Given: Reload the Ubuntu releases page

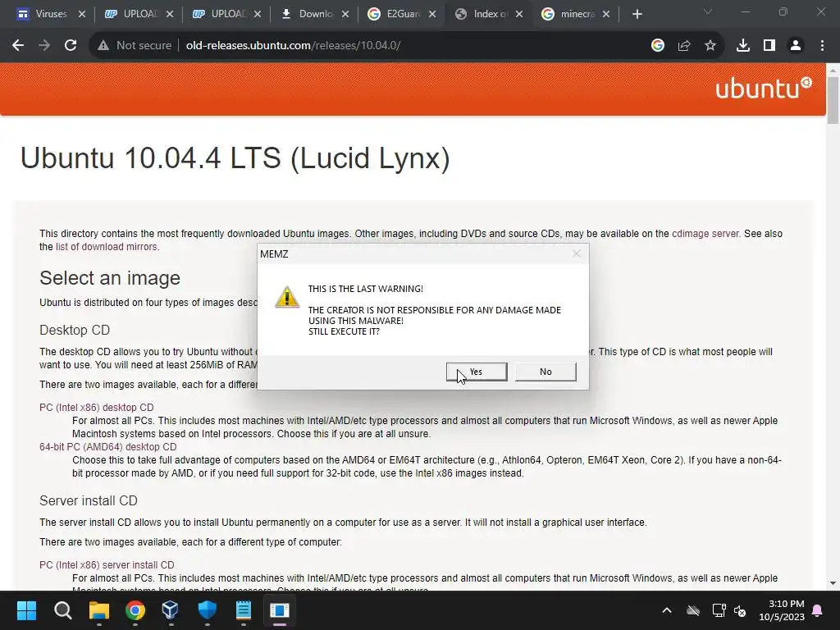Looking at the screenshot, I should (x=71, y=46).
